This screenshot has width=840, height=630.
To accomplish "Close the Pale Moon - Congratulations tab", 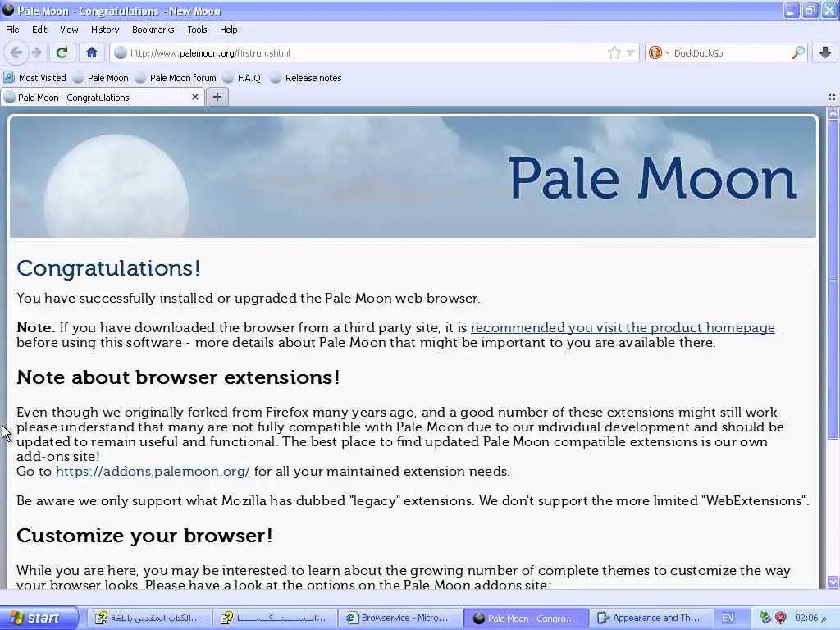I will [195, 97].
